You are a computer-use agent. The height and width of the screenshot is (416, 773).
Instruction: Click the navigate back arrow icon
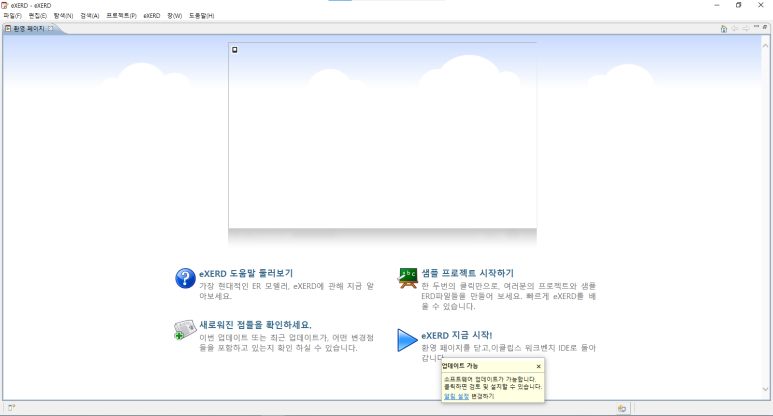point(735,29)
